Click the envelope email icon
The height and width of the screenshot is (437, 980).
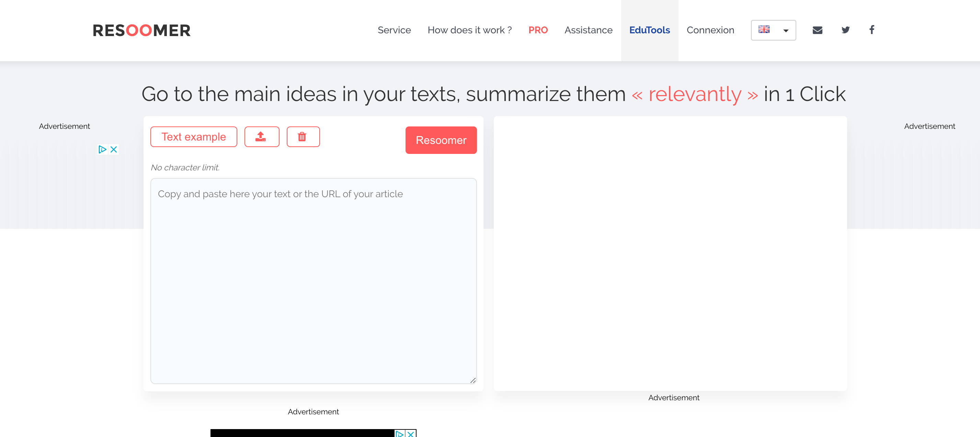tap(817, 30)
